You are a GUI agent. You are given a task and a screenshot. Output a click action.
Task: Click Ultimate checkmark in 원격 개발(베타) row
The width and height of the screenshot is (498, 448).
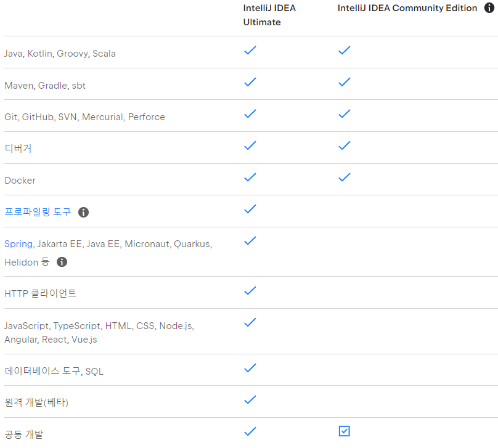[x=250, y=399]
